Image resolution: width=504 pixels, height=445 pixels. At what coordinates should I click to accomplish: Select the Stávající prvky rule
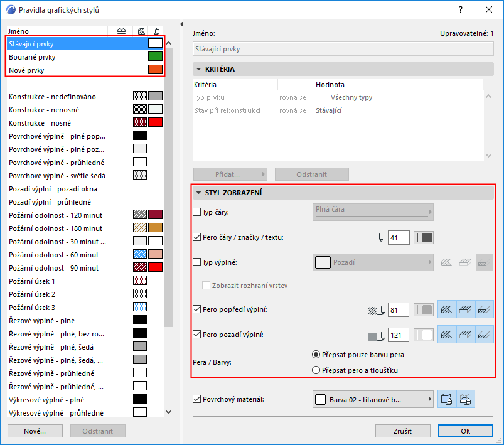85,44
